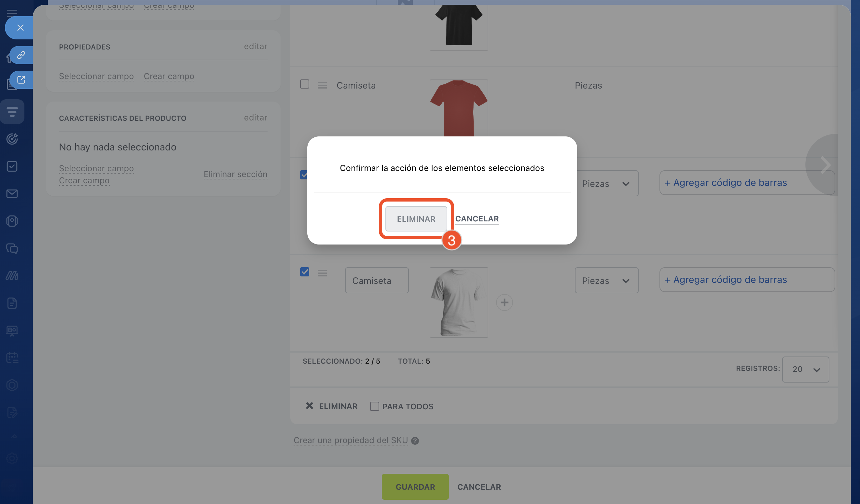The image size is (860, 504).
Task: Click the right chevron arrow on table edge
Action: 825,165
